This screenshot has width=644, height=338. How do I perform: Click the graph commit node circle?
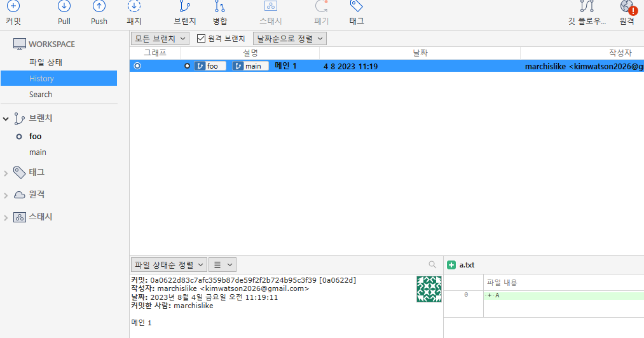137,65
